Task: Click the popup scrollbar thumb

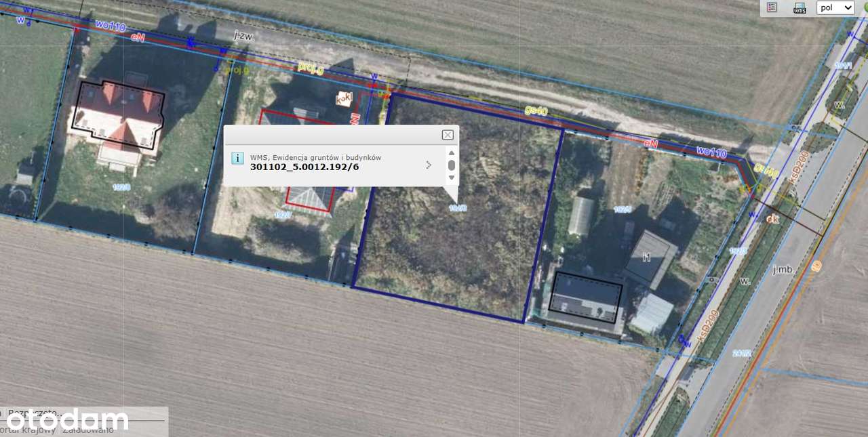Action: (452, 165)
